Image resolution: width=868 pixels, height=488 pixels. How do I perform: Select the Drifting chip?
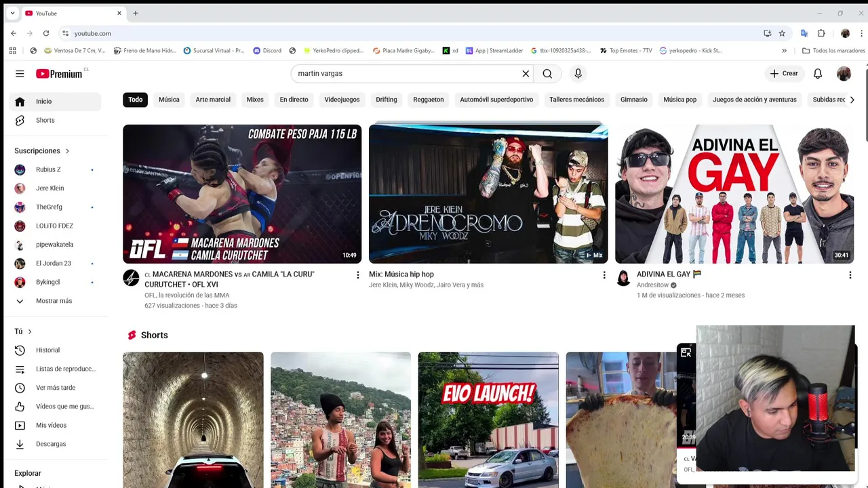click(x=387, y=100)
